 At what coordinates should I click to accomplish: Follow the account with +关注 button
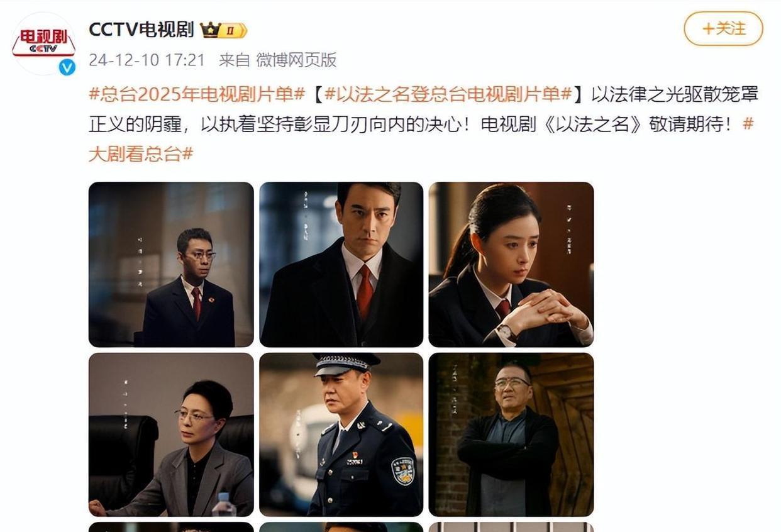coord(723,29)
